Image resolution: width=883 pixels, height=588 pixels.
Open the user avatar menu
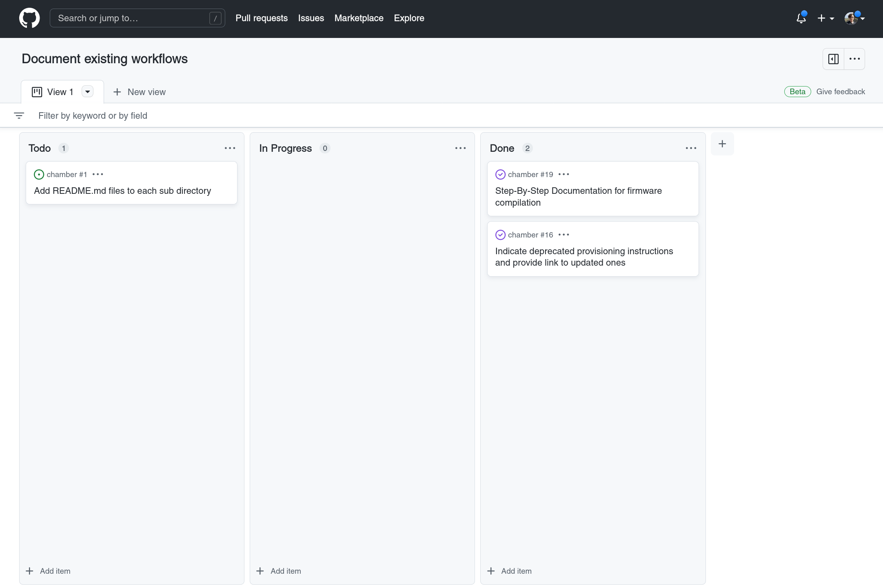[x=854, y=18]
